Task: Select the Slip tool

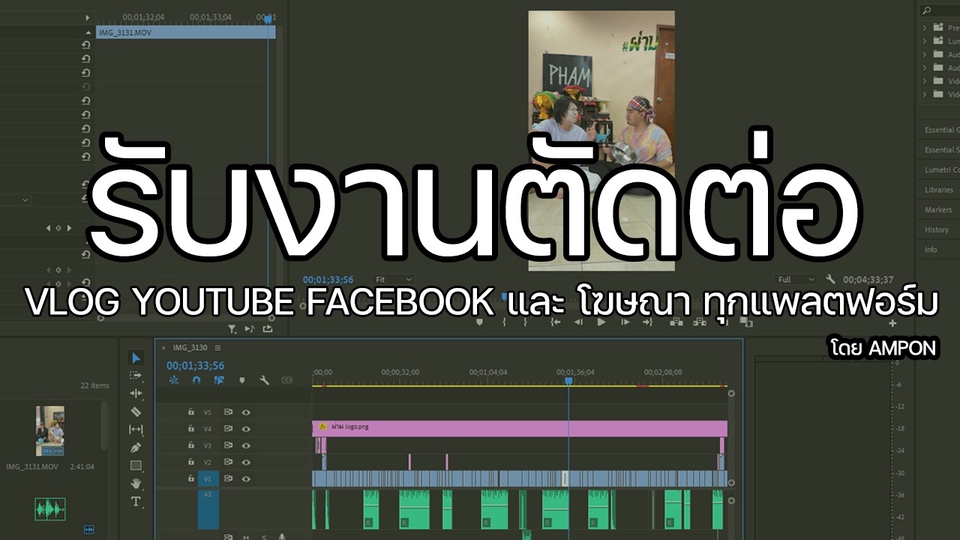Action: point(136,429)
